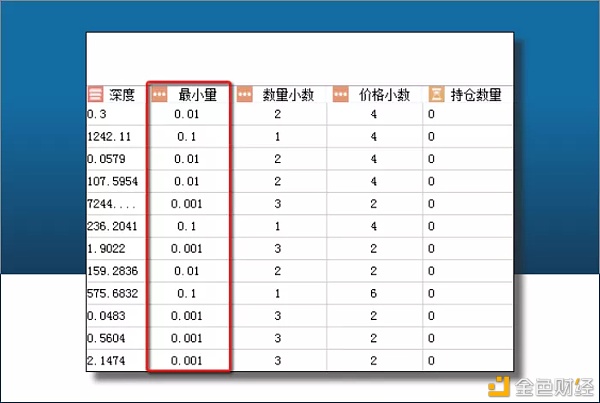Click the hourglass icon beside 持仓数量 header
Viewport: 600px width, 403px height.
(x=436, y=94)
